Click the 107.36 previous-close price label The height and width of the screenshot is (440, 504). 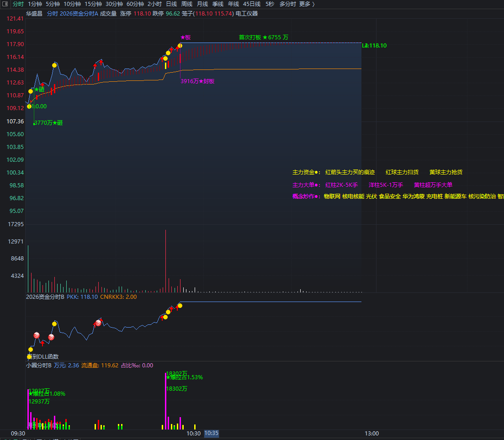pyautogui.click(x=15, y=122)
